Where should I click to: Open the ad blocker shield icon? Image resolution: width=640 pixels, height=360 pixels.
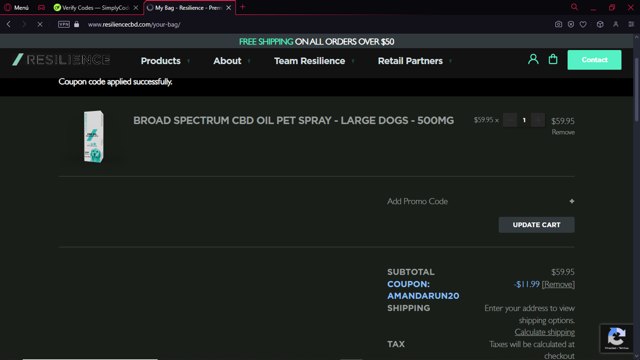coord(571,24)
